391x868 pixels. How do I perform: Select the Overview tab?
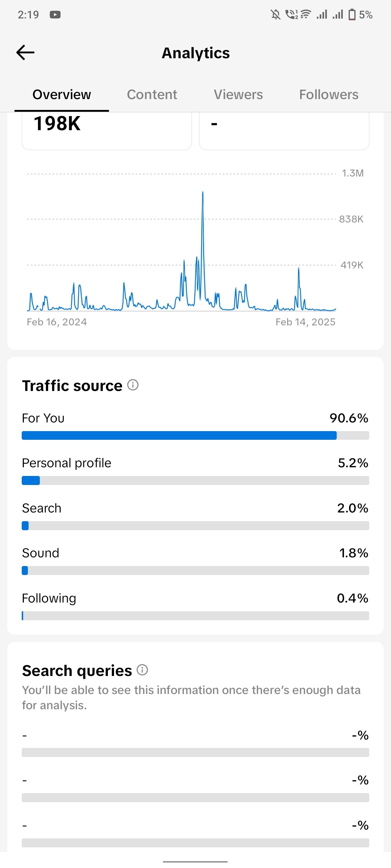[x=62, y=95]
